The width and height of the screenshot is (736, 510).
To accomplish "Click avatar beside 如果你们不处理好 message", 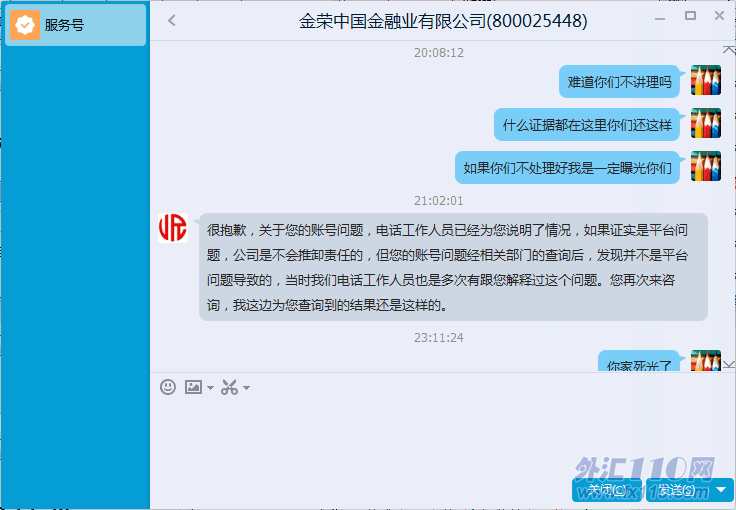I will 705,166.
